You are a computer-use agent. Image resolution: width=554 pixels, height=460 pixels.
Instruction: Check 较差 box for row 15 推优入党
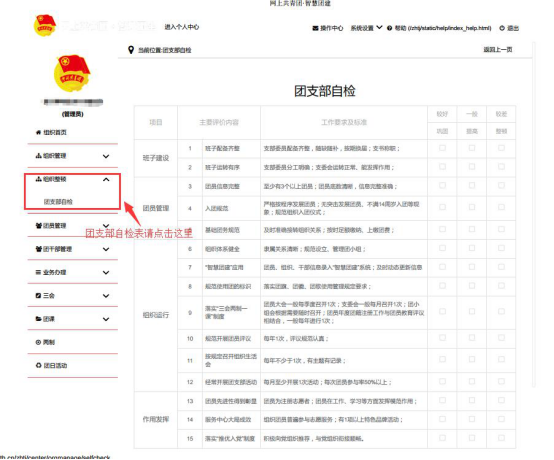click(x=501, y=438)
